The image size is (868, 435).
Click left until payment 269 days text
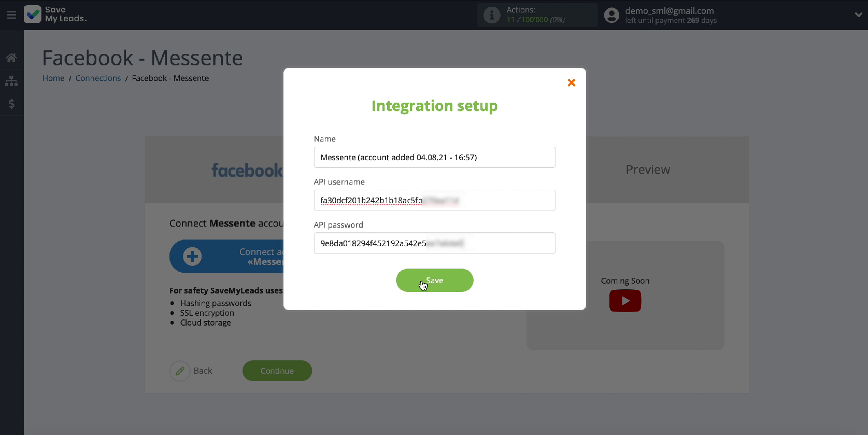coord(671,21)
